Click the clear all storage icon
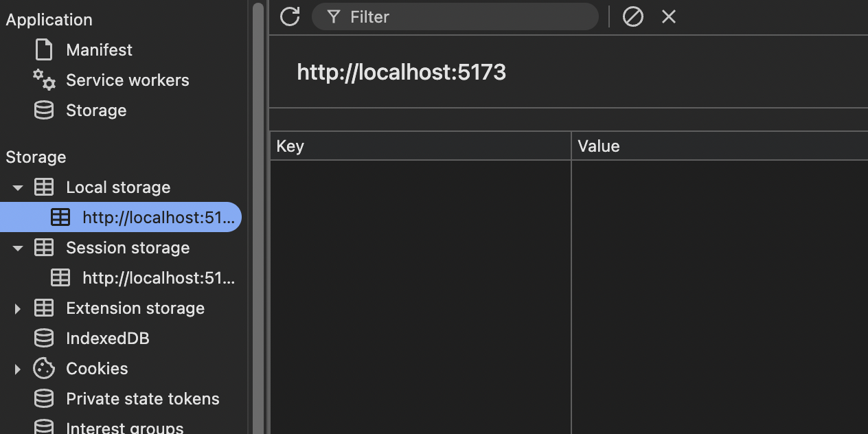The image size is (868, 434). coord(632,16)
